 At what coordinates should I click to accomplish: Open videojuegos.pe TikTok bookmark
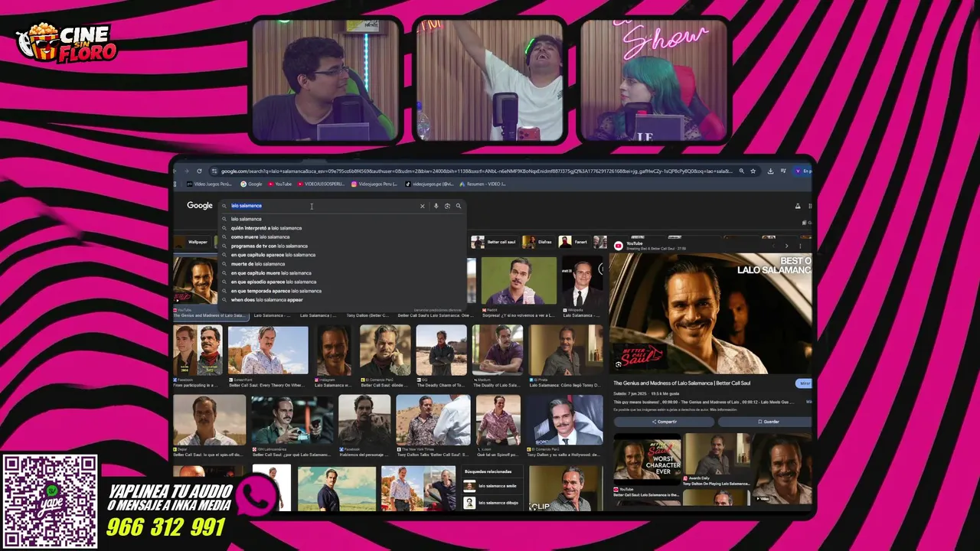click(429, 184)
